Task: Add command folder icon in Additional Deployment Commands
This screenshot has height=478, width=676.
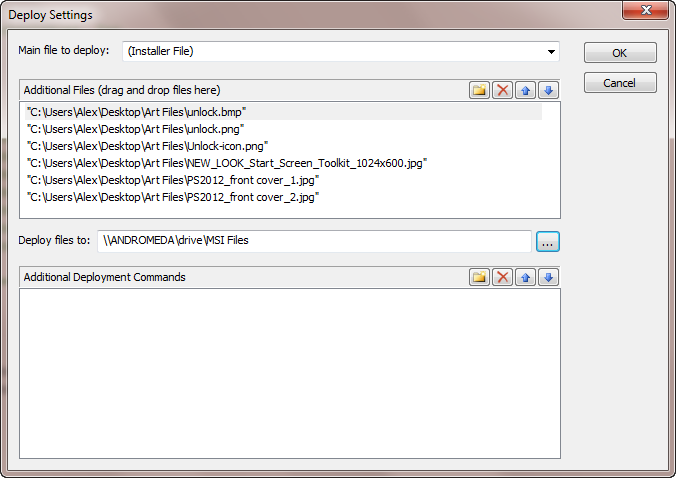Action: tap(479, 277)
